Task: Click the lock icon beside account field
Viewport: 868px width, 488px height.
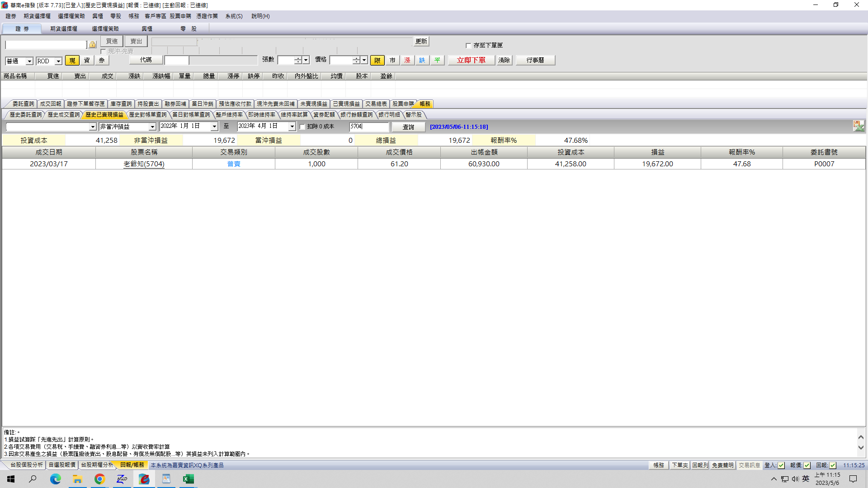Action: (x=92, y=44)
